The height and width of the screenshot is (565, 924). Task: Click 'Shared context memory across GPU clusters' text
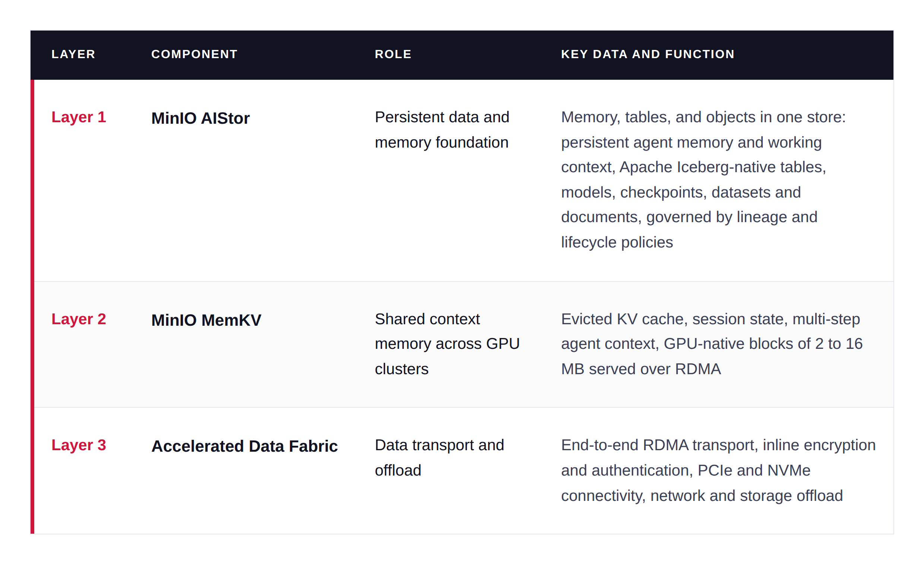coord(447,344)
